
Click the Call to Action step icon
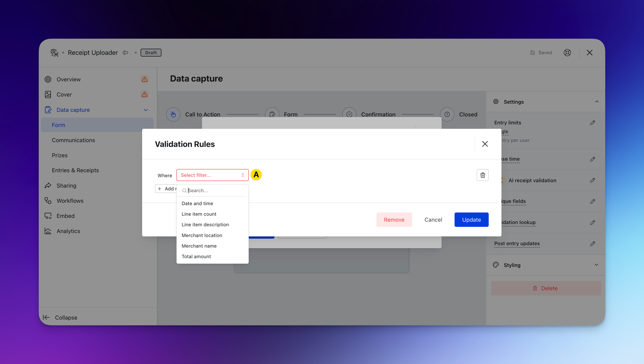click(x=173, y=114)
